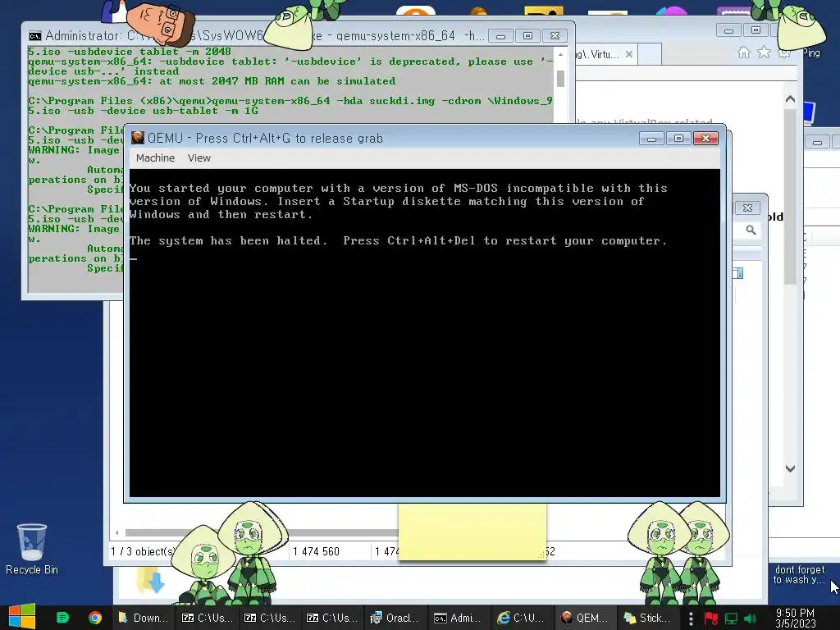Switch to the first 7-Zip C:\Us... taskbar item
The height and width of the screenshot is (630, 840).
pyautogui.click(x=206, y=618)
